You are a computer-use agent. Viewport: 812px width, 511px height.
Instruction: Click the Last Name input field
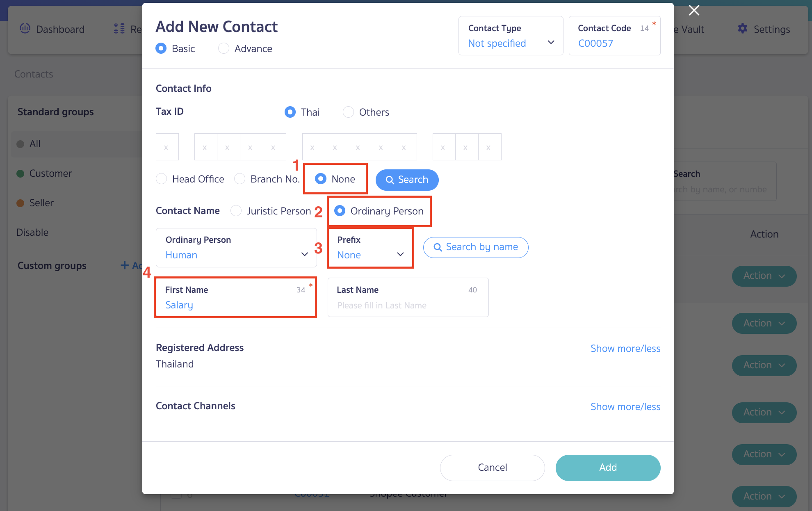click(408, 305)
